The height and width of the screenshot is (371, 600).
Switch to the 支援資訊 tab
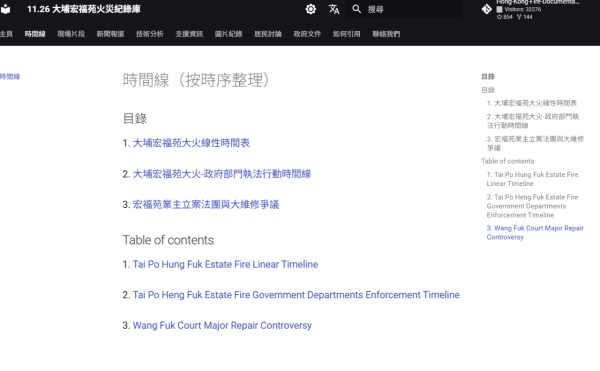tap(189, 34)
